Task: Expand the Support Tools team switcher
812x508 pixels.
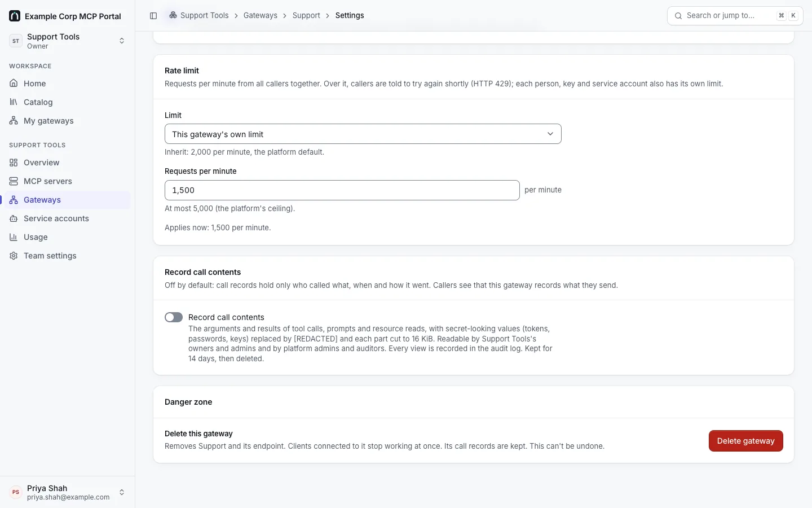Action: [x=68, y=41]
